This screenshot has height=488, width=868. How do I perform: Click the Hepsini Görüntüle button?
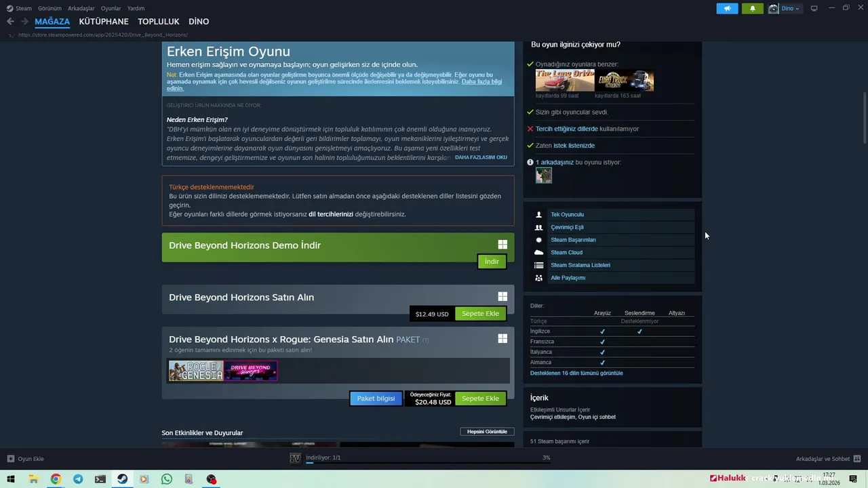pyautogui.click(x=487, y=432)
